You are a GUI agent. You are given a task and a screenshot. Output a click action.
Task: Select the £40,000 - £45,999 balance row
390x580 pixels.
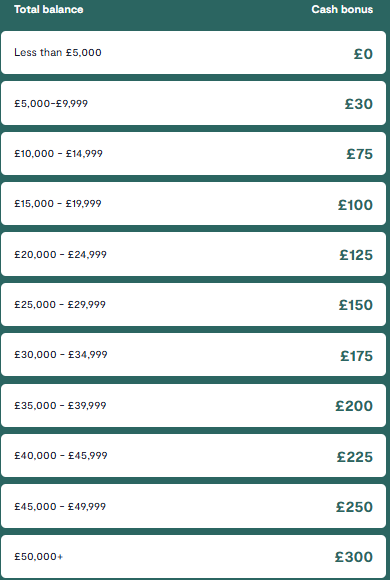[194, 455]
